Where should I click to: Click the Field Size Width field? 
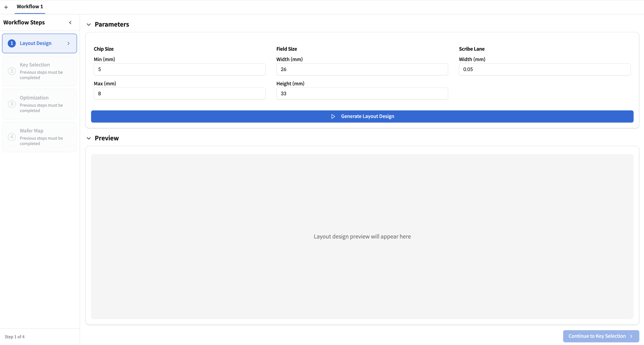pyautogui.click(x=362, y=69)
